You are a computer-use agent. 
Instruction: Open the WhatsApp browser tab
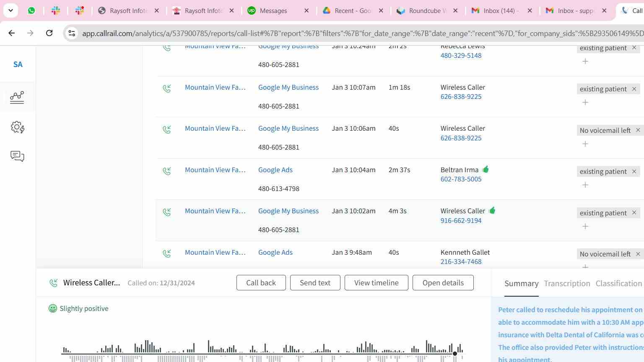31,10
